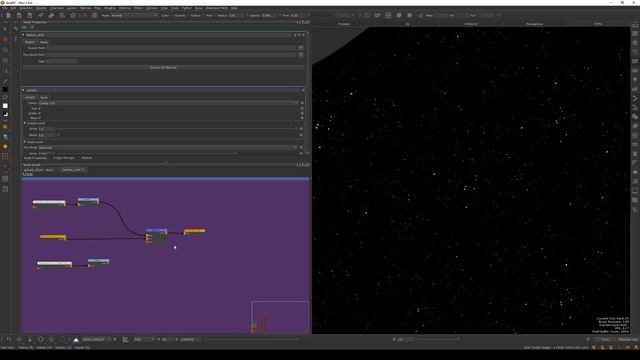The width and height of the screenshot is (640, 360).
Task: Click the Opacity brush property button
Action: click(x=180, y=16)
